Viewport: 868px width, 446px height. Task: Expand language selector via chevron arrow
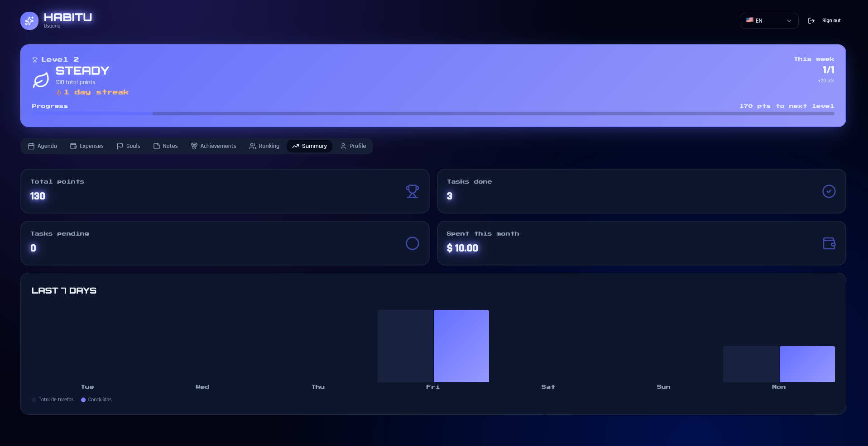(x=789, y=21)
